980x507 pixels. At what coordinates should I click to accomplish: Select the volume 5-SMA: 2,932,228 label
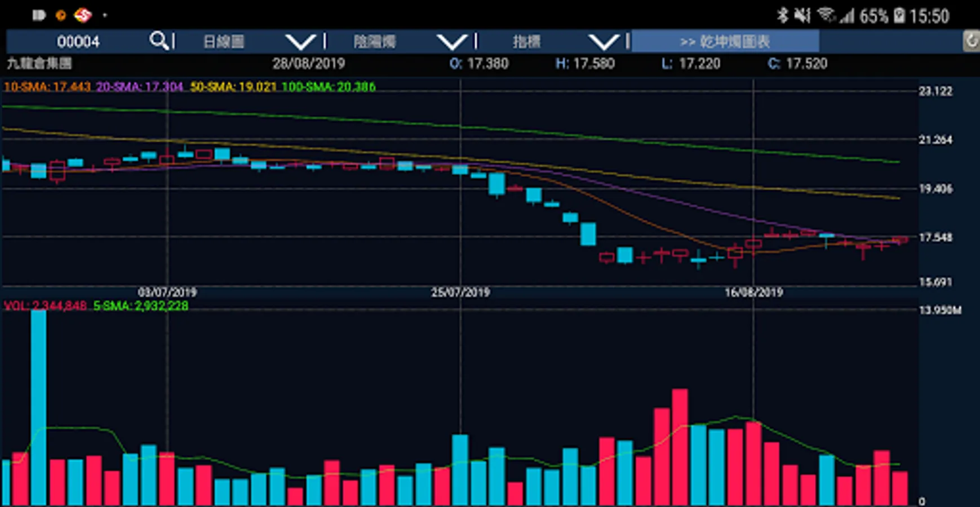tap(141, 306)
